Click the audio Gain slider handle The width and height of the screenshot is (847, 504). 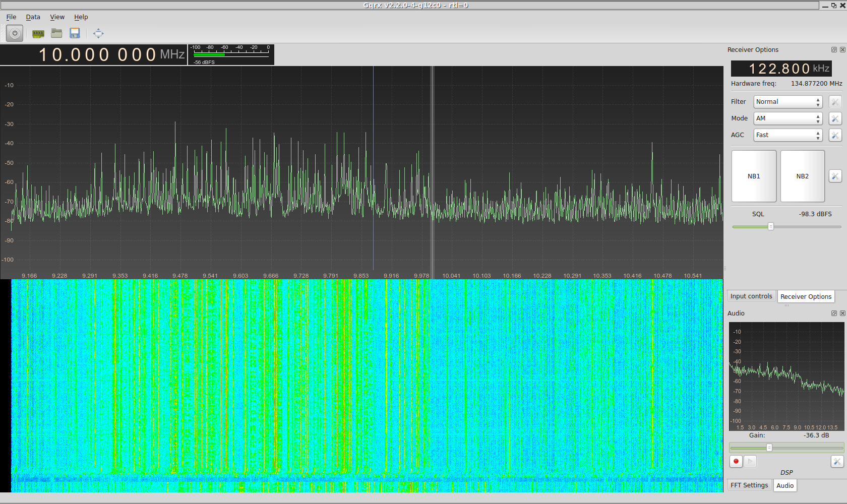point(769,448)
